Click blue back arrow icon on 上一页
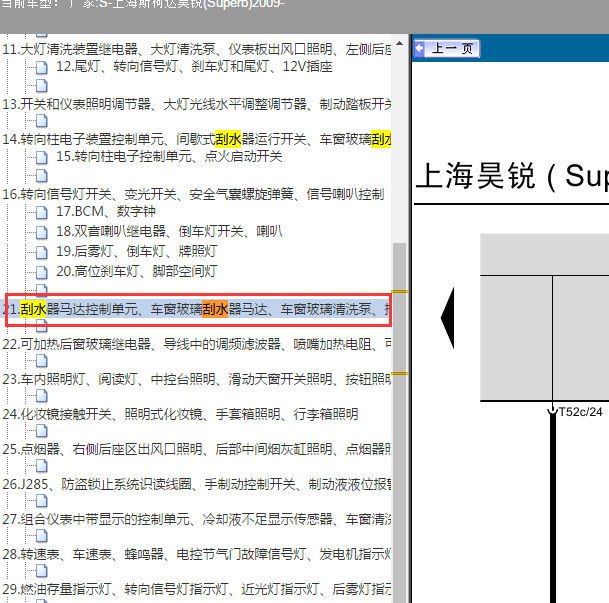This screenshot has width=609, height=603. [419, 49]
